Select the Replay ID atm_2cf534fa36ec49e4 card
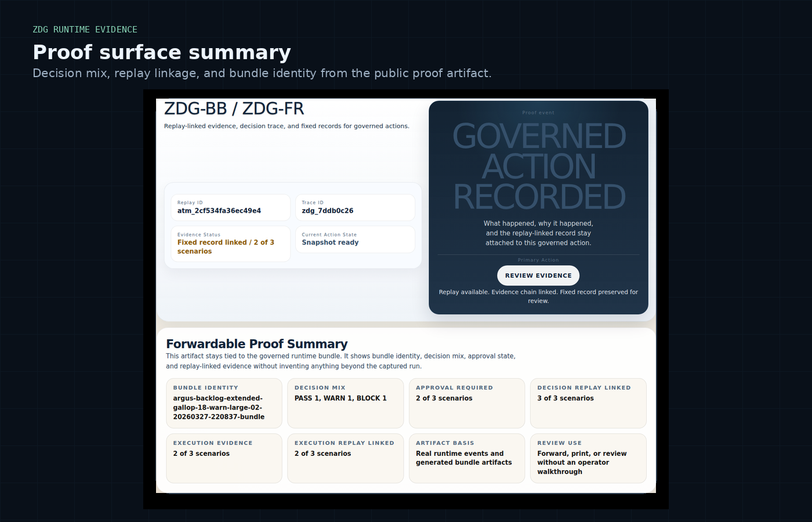 tap(230, 207)
